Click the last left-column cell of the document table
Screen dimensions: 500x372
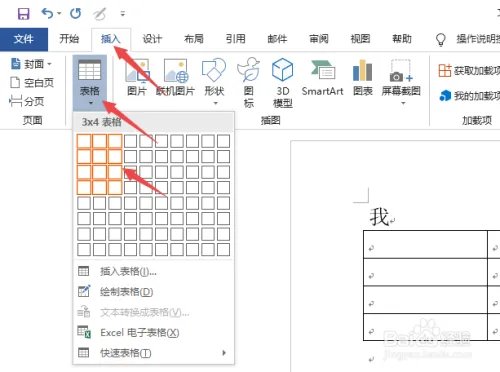[425, 327]
